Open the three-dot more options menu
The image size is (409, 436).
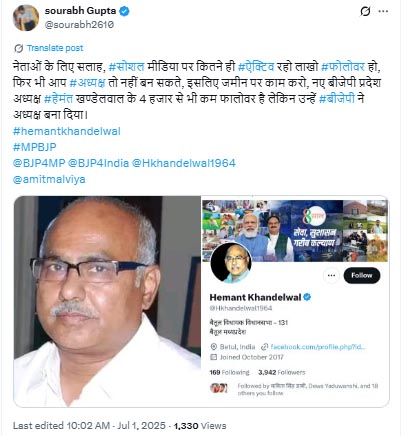click(x=383, y=11)
